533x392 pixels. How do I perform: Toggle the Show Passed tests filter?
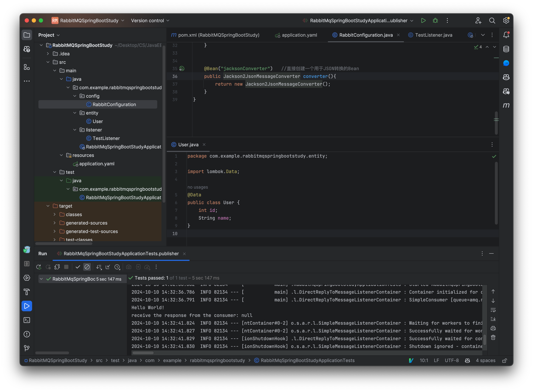pos(78,267)
